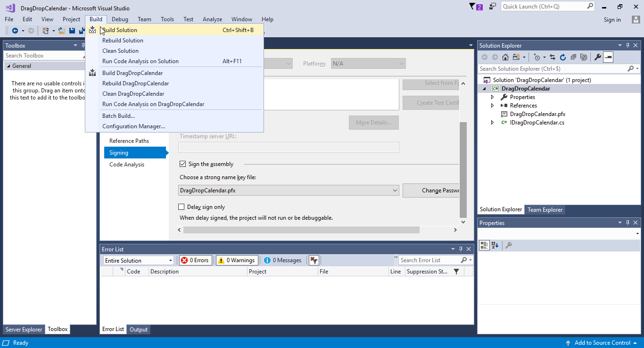Image resolution: width=644 pixels, height=348 pixels.
Task: Open Code Analysis settings page
Action: click(x=127, y=165)
